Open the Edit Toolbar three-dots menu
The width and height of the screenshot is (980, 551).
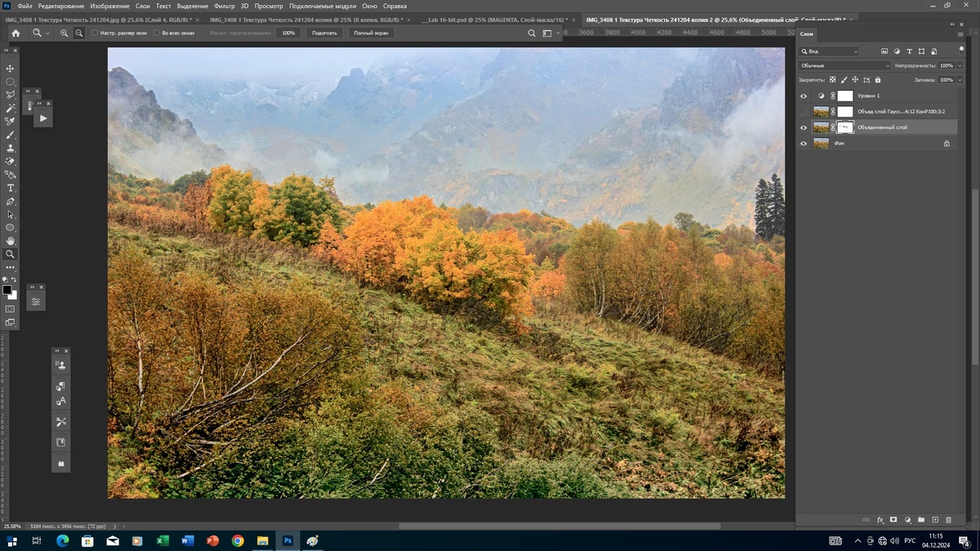tap(11, 267)
